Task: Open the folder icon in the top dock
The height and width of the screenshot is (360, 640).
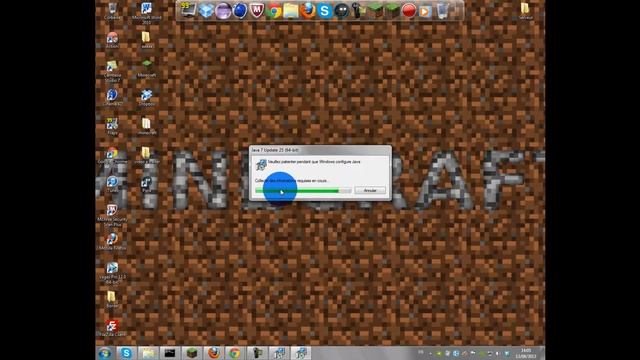Action: [291, 11]
